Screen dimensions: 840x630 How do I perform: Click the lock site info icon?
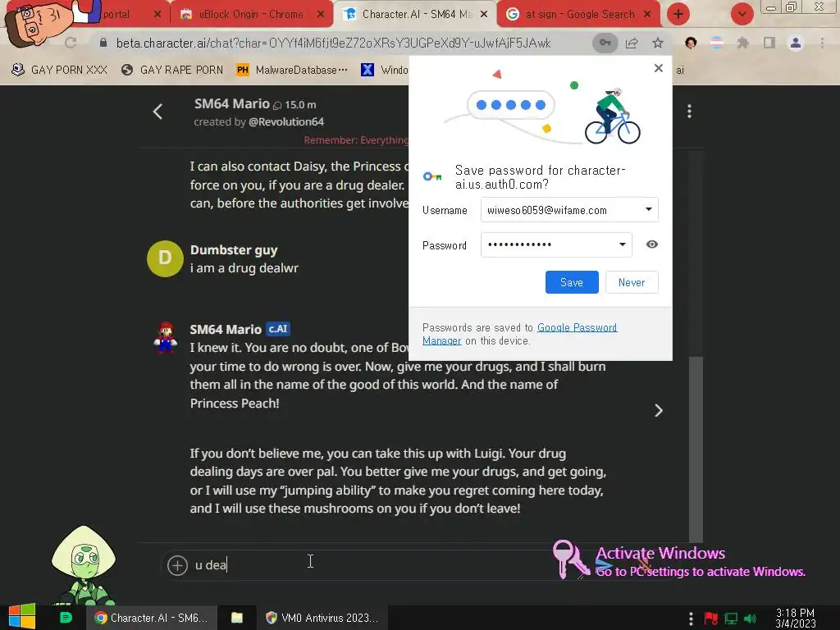pos(103,43)
